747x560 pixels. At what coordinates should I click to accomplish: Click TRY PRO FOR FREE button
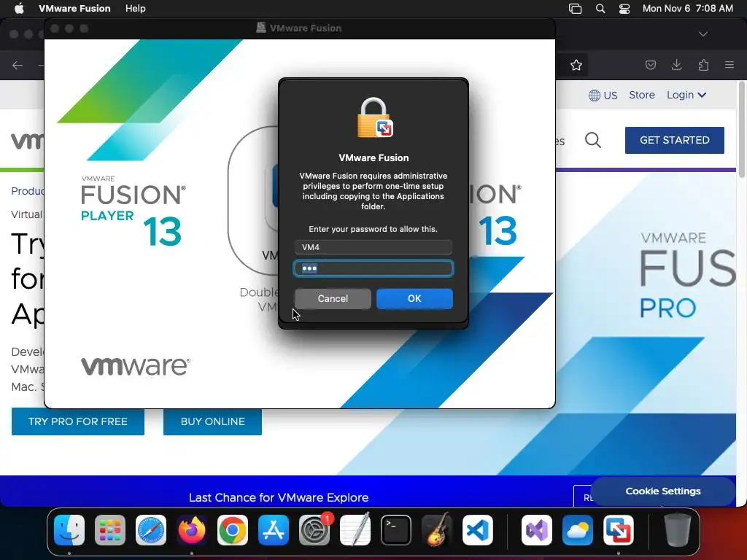[x=77, y=421]
